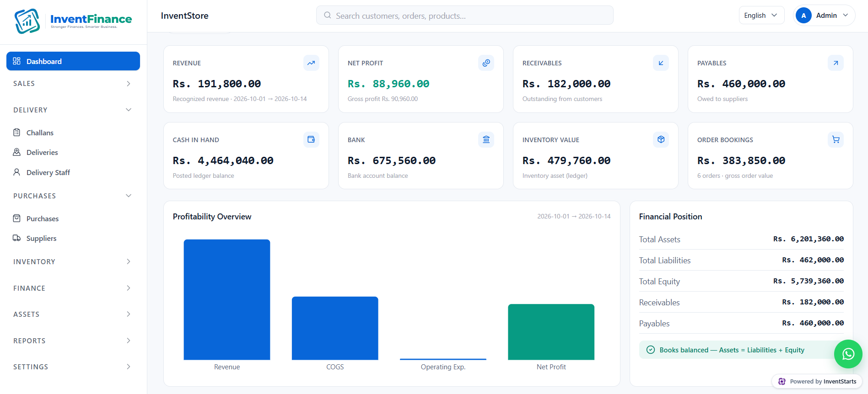Click the COGS bar in the chart
868x394 pixels.
[x=335, y=328]
